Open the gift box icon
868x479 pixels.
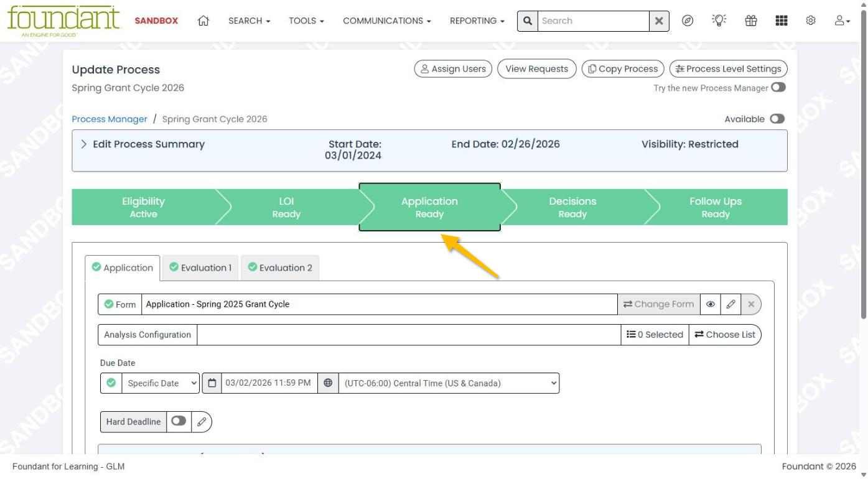pyautogui.click(x=751, y=21)
